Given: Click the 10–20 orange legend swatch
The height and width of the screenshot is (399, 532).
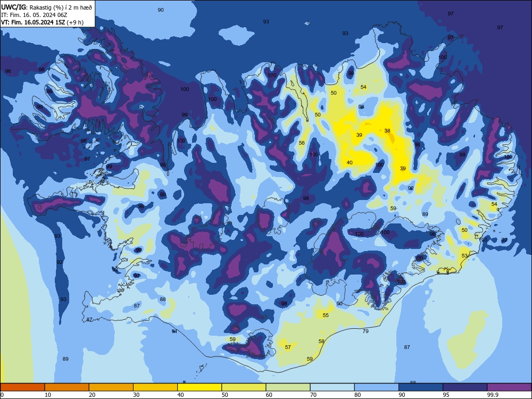Looking at the screenshot, I should click(x=67, y=387).
